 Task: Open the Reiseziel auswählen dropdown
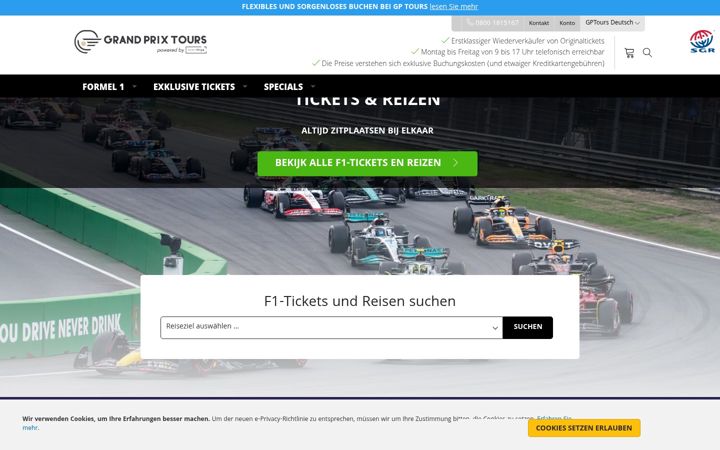(332, 327)
